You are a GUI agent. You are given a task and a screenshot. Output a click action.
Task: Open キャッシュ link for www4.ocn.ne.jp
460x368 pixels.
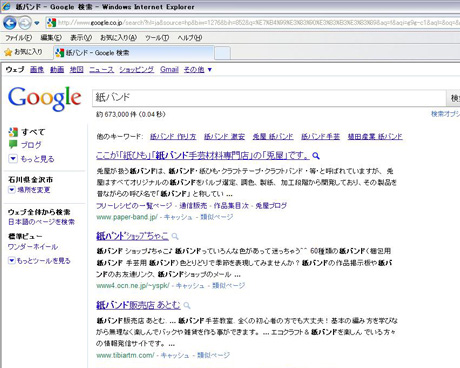[190, 286]
